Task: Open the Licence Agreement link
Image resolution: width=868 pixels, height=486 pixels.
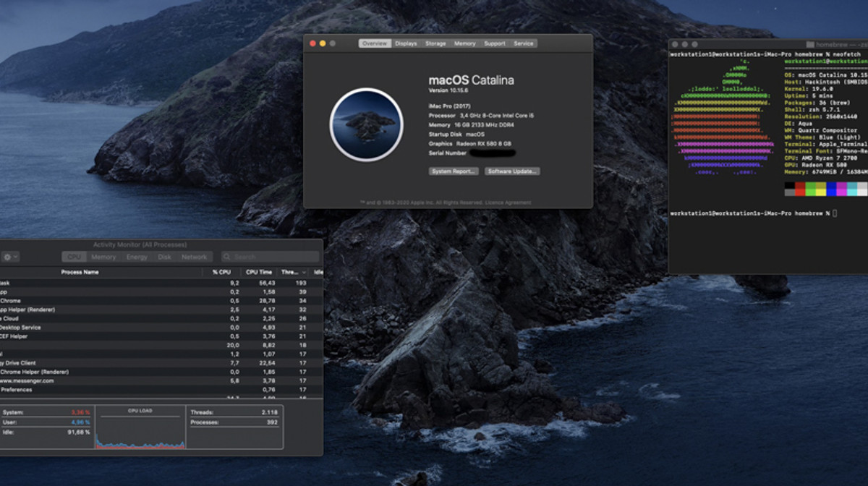Action: tap(508, 202)
